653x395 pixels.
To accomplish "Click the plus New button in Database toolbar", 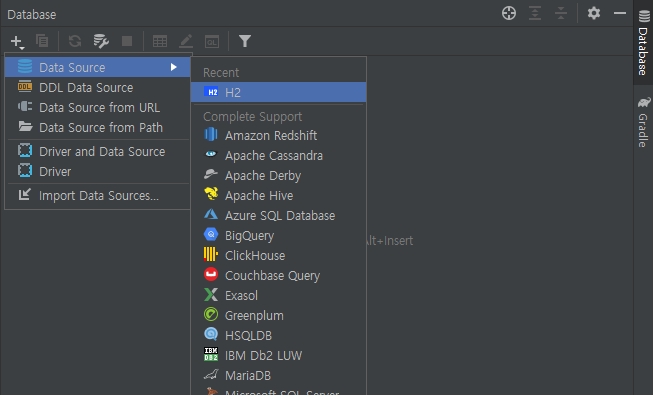I will point(17,41).
